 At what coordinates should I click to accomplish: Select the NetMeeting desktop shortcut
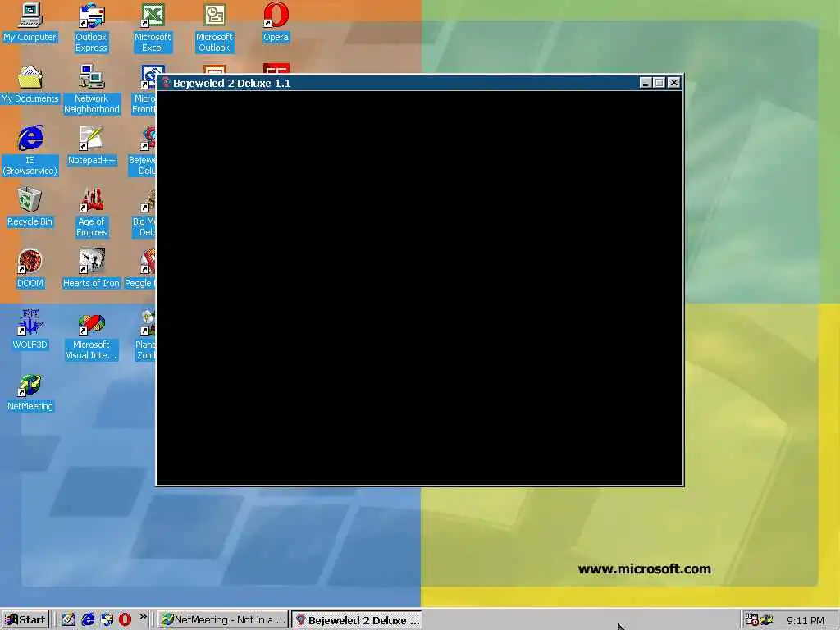[30, 392]
